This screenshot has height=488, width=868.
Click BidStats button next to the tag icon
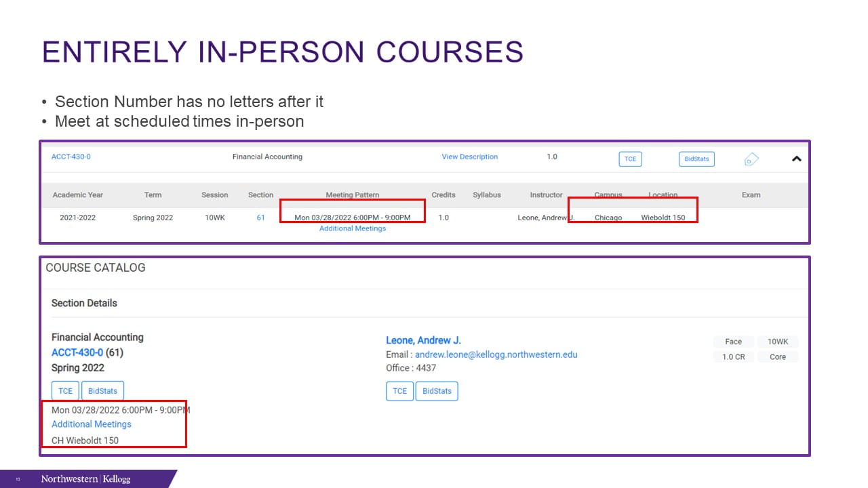(696, 159)
